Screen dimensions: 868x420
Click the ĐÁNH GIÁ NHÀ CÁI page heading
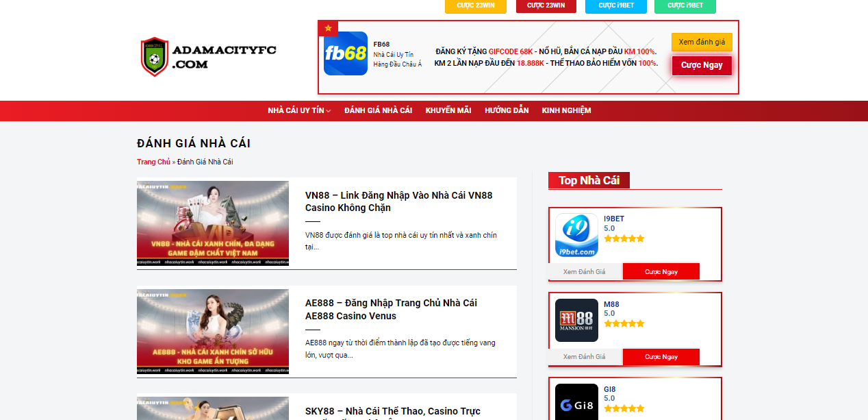click(194, 143)
